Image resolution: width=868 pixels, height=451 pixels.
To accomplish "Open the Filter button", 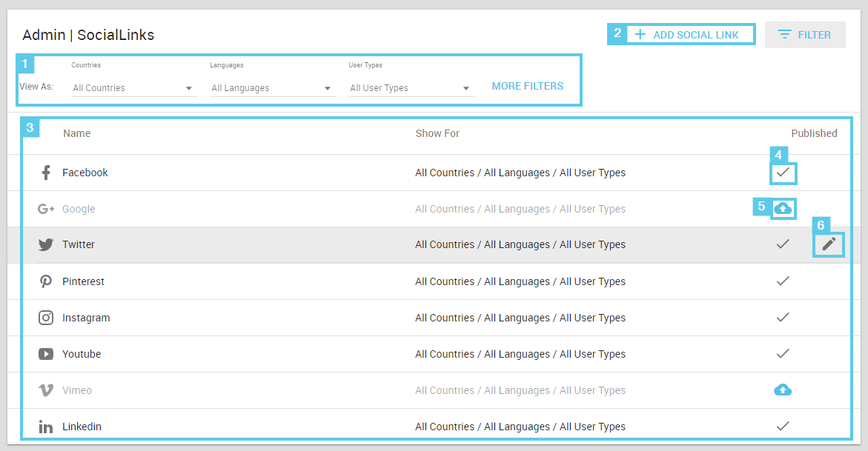I will tap(805, 35).
